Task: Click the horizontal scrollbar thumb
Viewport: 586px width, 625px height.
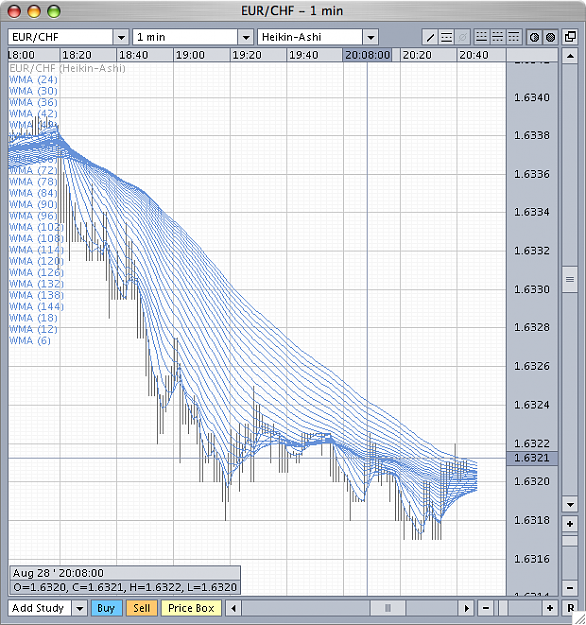Action: tap(388, 608)
